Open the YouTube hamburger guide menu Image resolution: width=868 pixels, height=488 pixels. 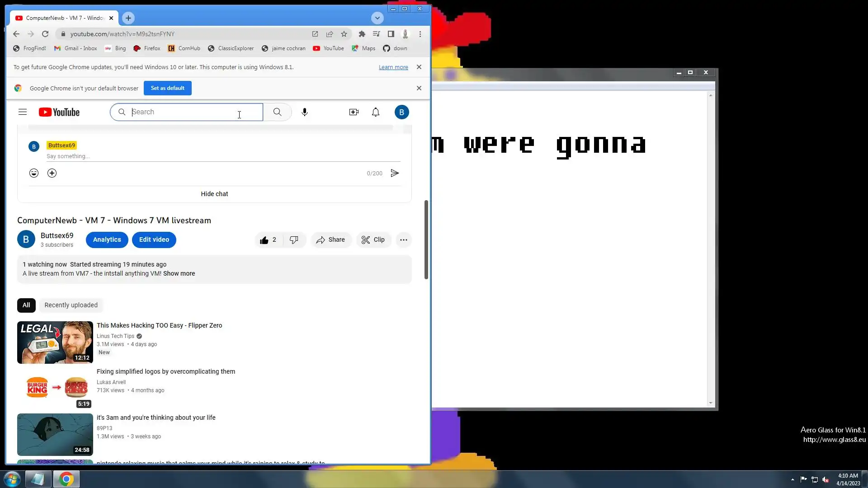[x=23, y=112]
